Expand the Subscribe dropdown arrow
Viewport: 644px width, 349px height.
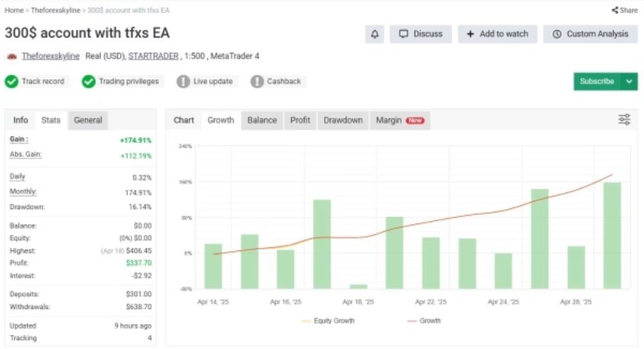coord(629,81)
